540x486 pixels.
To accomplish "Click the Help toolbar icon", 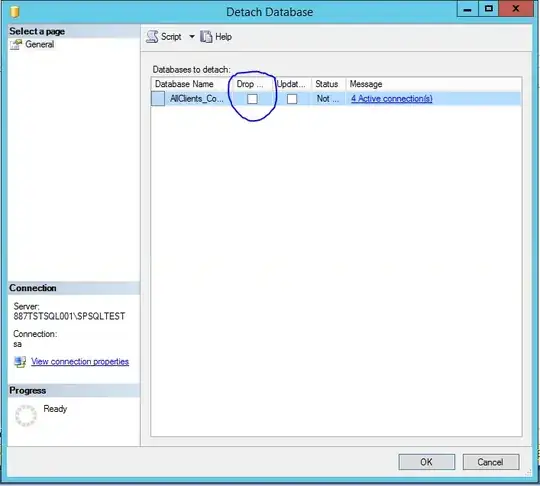I will click(206, 37).
